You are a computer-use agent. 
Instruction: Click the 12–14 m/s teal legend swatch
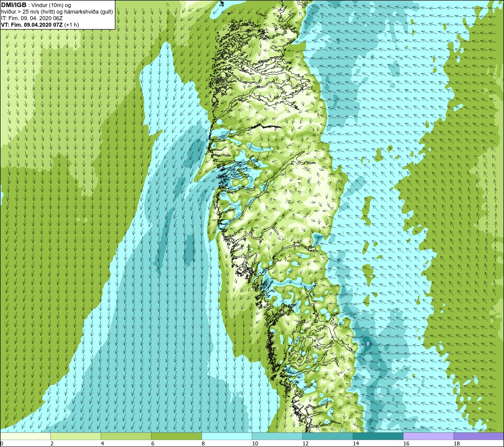[x=328, y=436]
